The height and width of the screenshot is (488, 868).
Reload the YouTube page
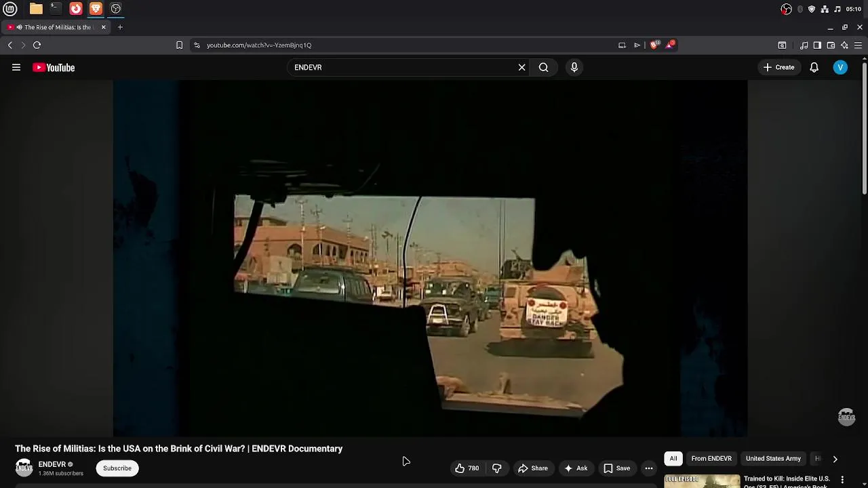(x=37, y=45)
